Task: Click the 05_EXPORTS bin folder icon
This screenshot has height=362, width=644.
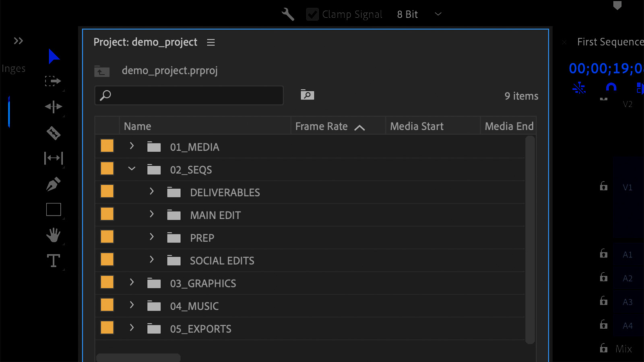Action: (x=154, y=329)
